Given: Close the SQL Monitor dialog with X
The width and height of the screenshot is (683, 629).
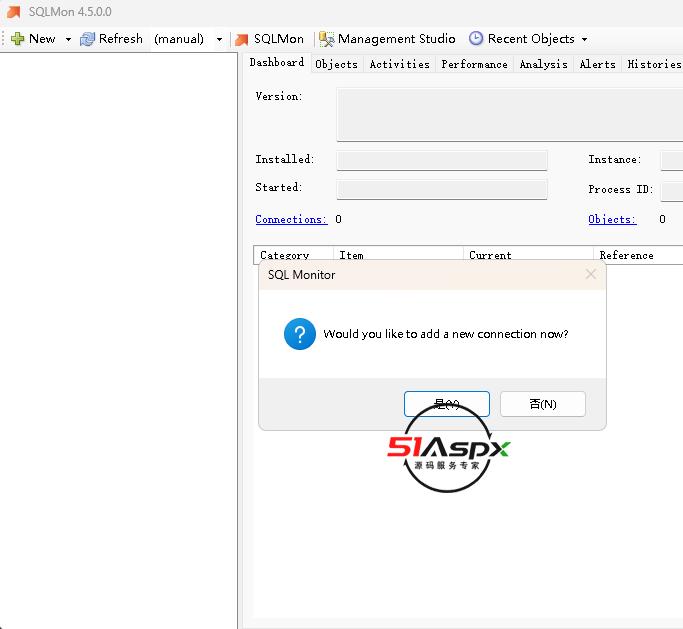Looking at the screenshot, I should [x=590, y=274].
